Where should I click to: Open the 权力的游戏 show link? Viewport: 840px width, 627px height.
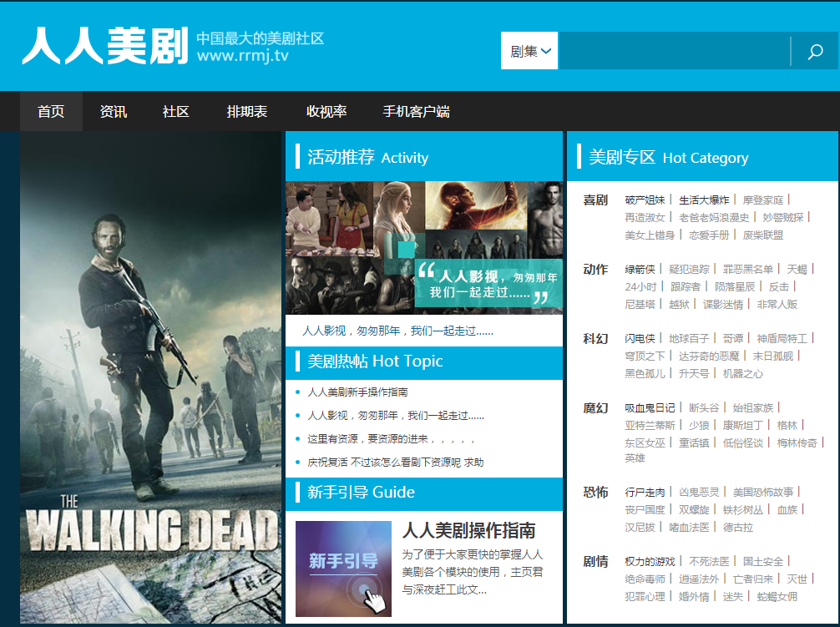[650, 562]
